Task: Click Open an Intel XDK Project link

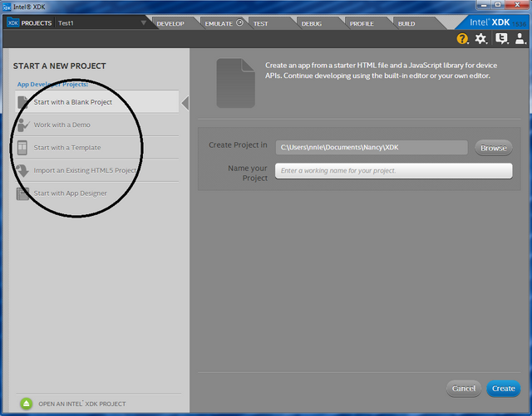Action: click(x=82, y=404)
